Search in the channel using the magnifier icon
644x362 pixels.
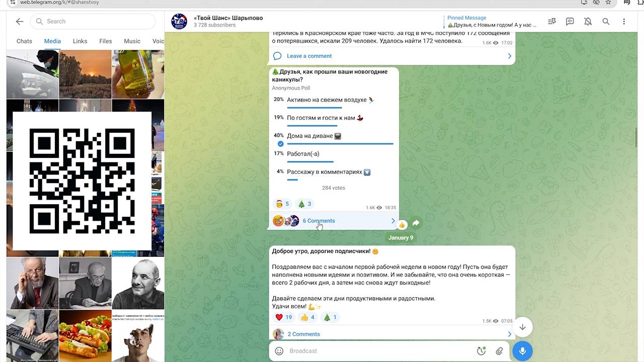click(606, 22)
